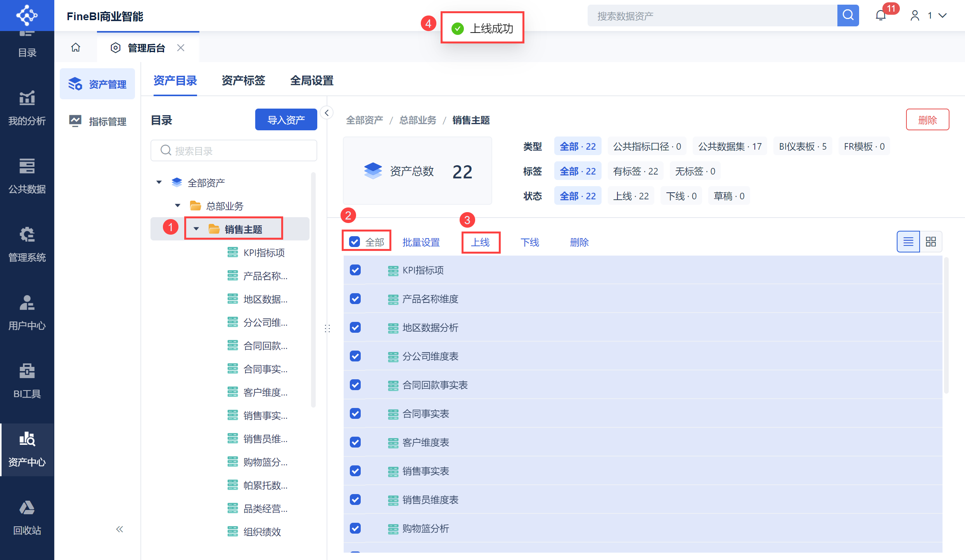
Task: Open BI工具 in the left sidebar
Action: [x=27, y=381]
